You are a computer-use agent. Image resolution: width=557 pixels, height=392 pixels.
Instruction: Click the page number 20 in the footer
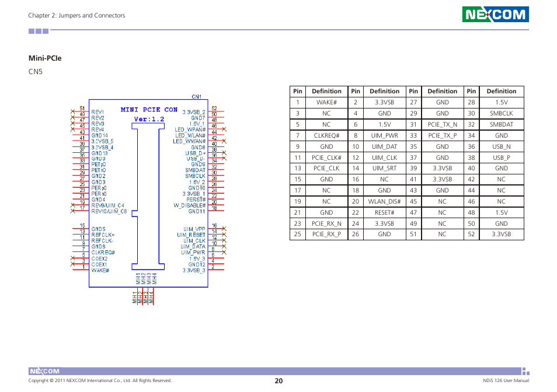[279, 381]
